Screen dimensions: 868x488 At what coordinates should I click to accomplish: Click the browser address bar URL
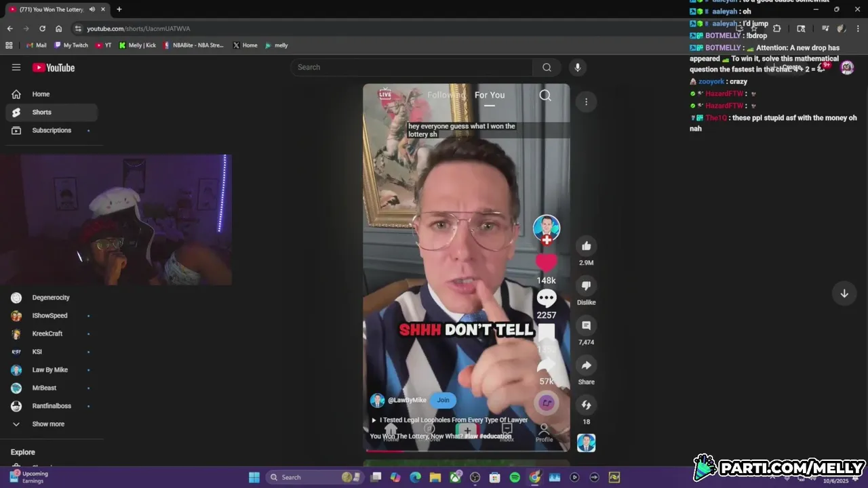(138, 28)
